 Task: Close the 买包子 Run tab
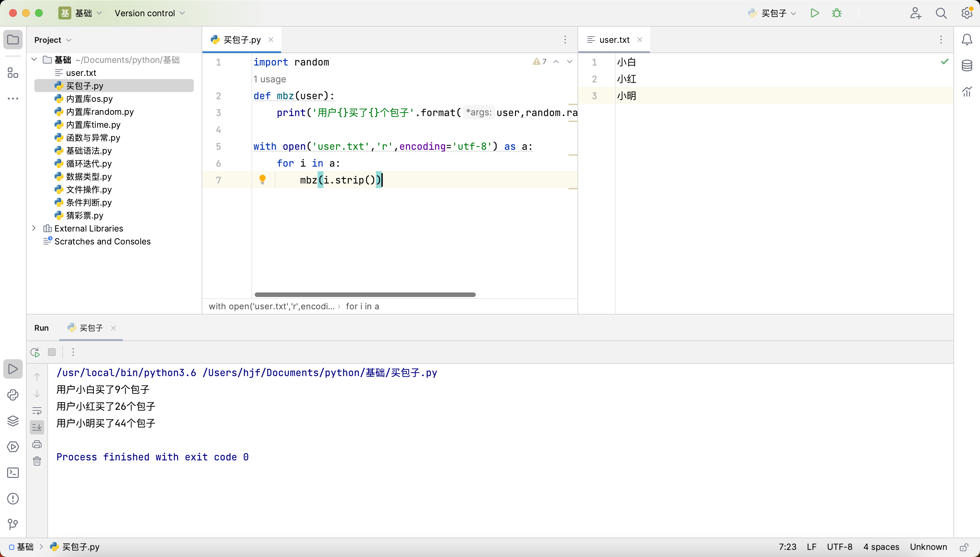point(113,328)
